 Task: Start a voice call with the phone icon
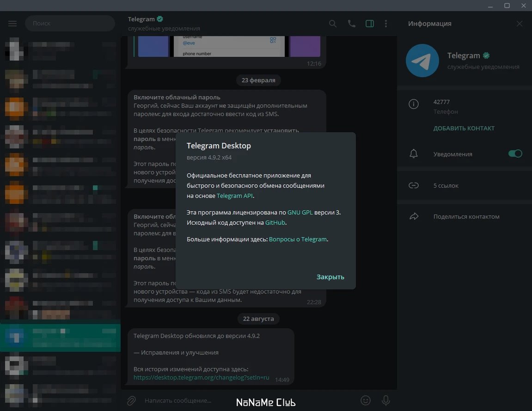point(351,24)
